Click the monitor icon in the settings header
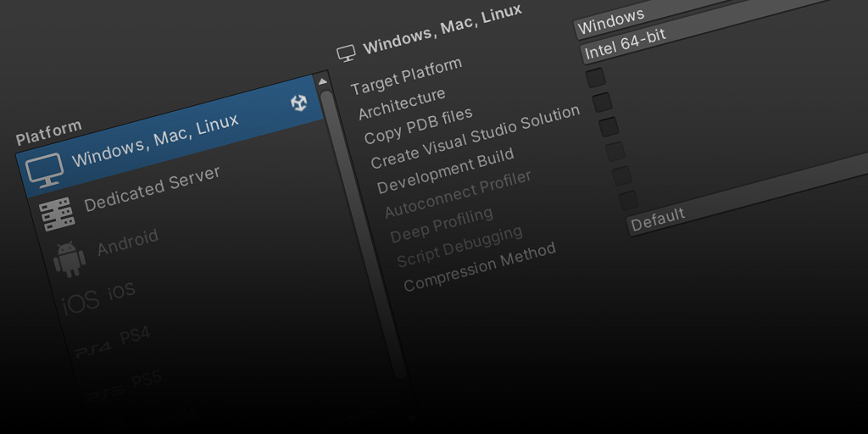 pos(345,53)
